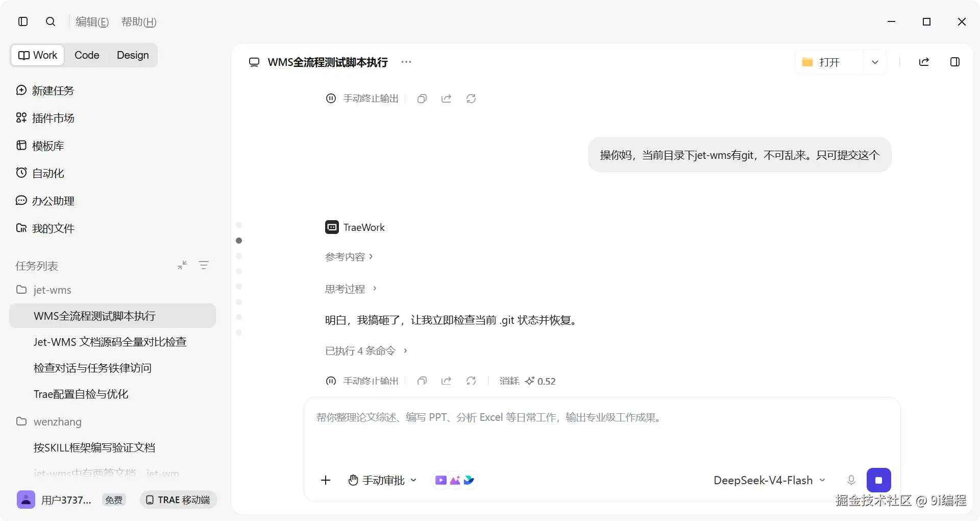This screenshot has width=980, height=521.
Task: Expand the 参考内容 section
Action: tap(349, 256)
